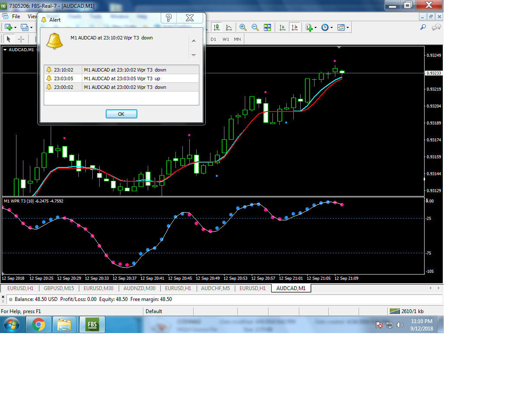
Task: Select the MN timeframe button
Action: 237,39
